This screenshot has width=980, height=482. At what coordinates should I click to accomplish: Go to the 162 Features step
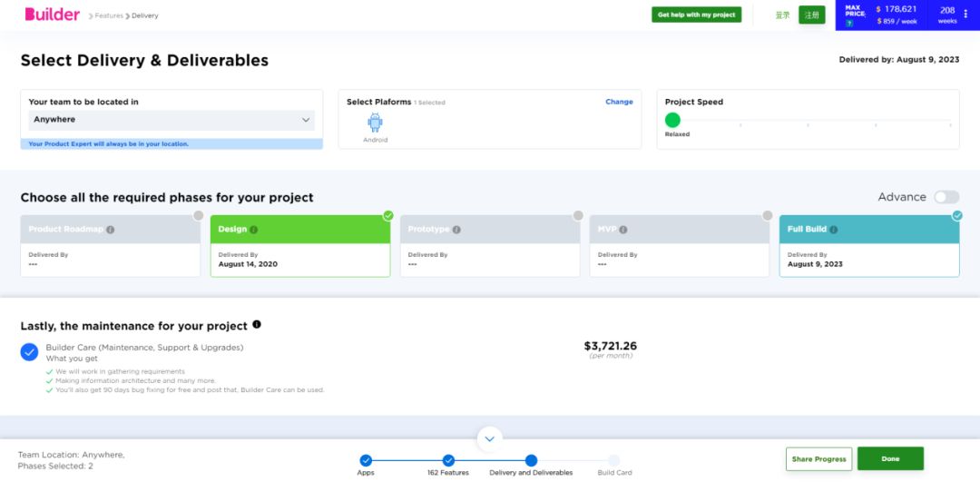coord(448,461)
